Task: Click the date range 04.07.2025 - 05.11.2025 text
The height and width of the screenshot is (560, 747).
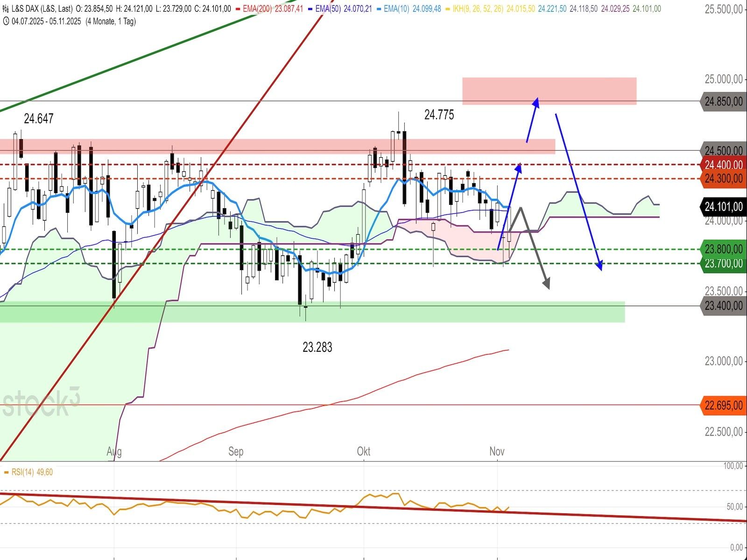Action: 46,21
